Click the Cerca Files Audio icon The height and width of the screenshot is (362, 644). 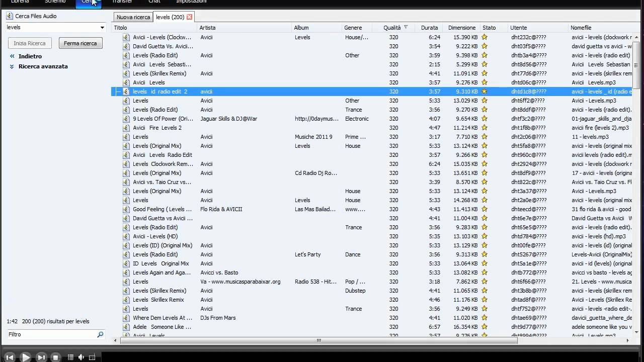pos(10,16)
